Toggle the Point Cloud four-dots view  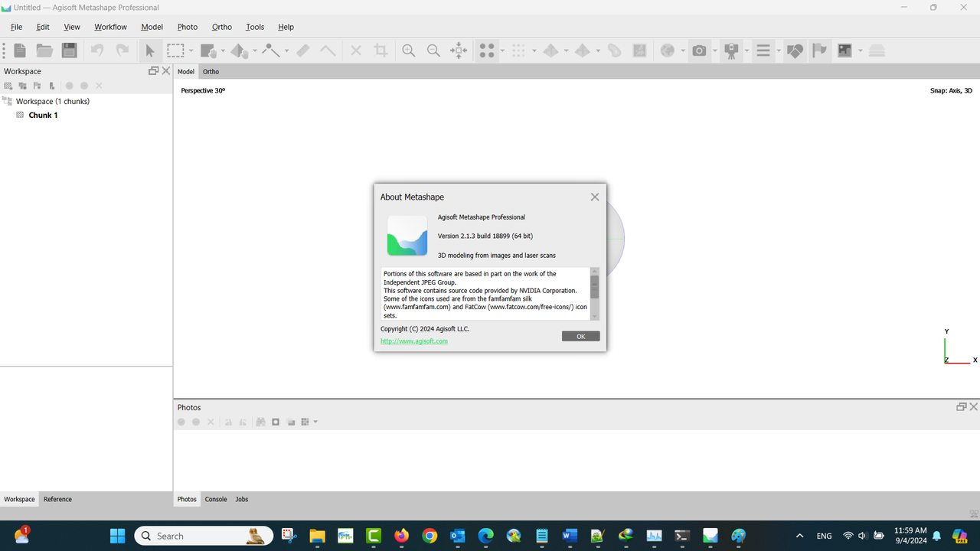click(x=487, y=51)
